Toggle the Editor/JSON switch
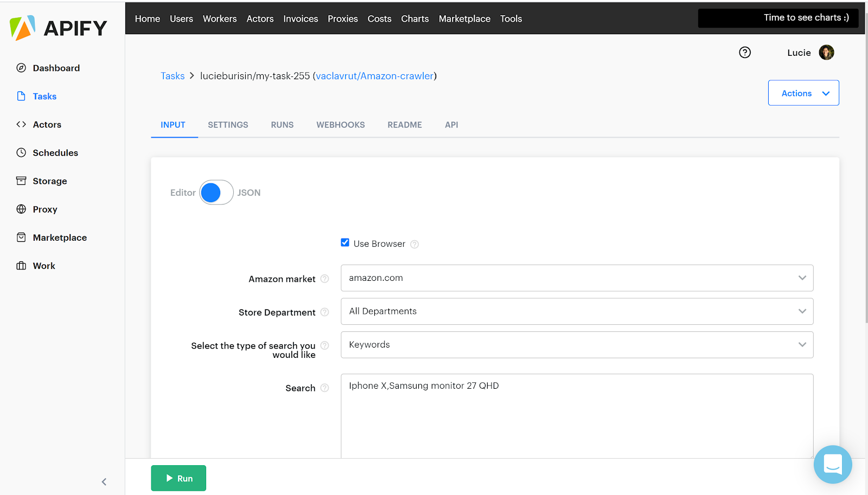868x495 pixels. pos(216,192)
